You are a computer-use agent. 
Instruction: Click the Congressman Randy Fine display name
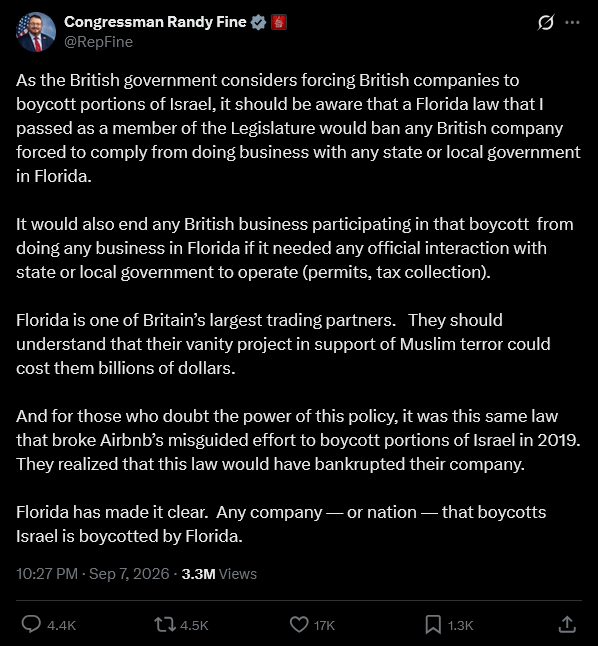(155, 22)
